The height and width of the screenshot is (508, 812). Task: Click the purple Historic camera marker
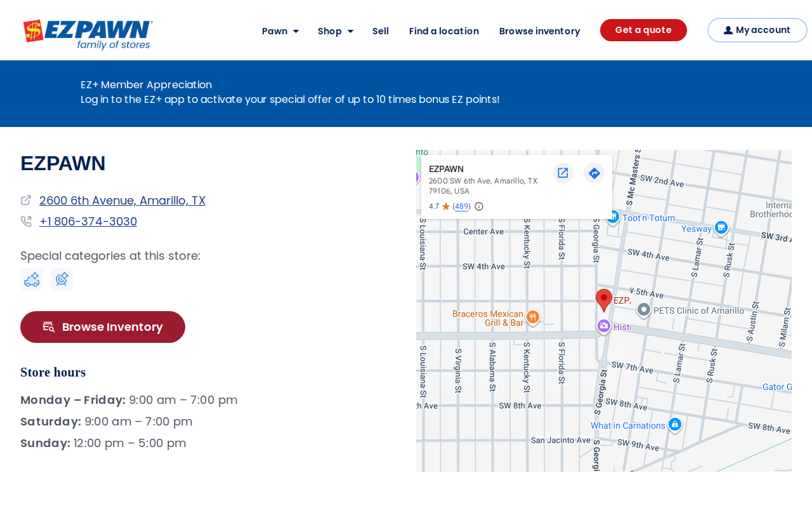pyautogui.click(x=603, y=326)
